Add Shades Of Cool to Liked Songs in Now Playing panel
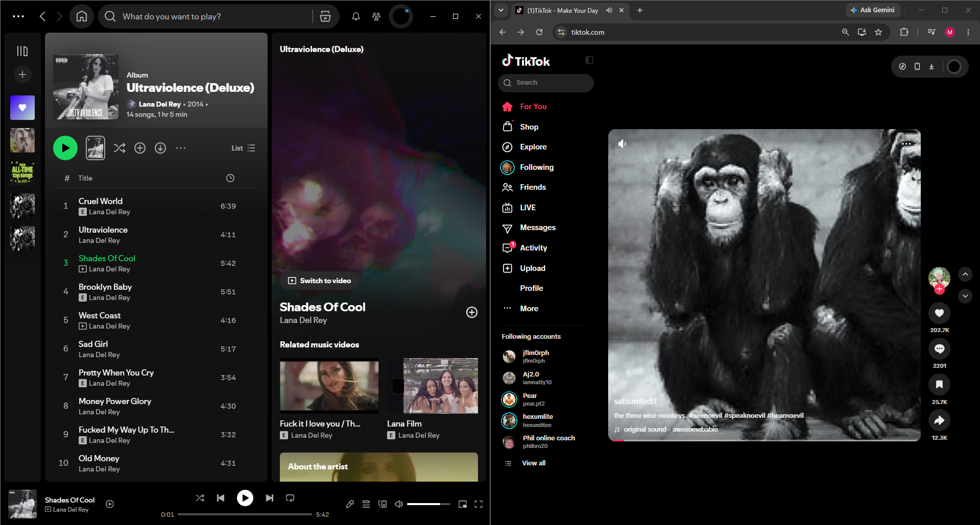This screenshot has height=525, width=980. coord(472,312)
